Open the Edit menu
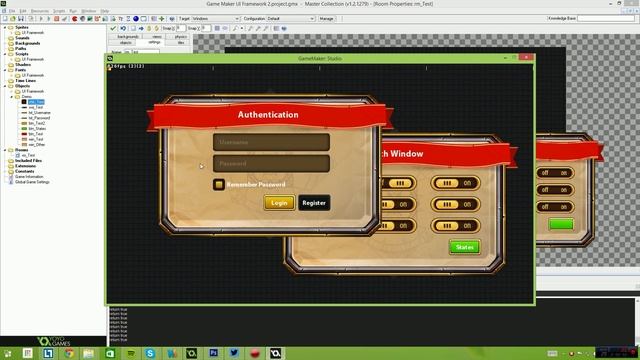 point(23,11)
